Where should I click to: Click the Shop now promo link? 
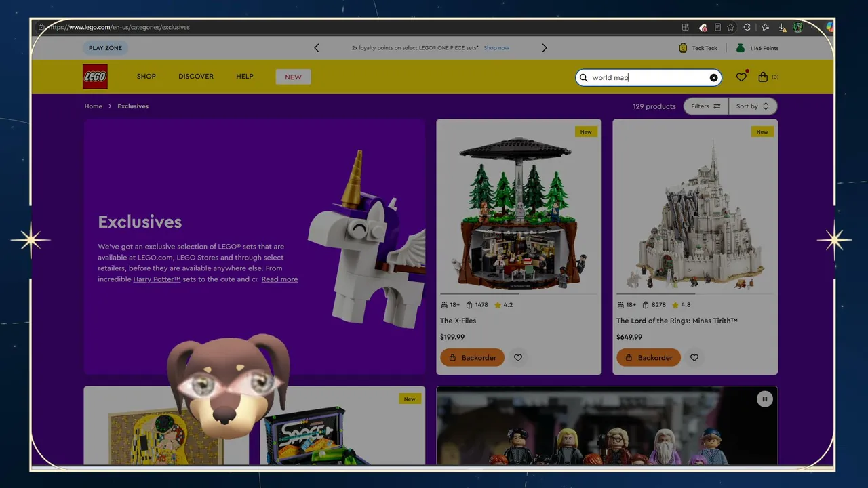496,48
